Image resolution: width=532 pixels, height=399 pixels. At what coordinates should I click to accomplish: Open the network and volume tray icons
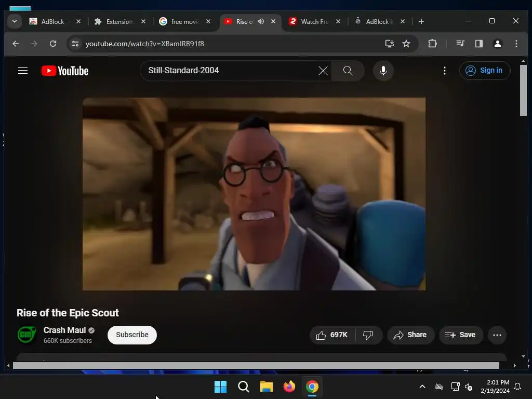[462, 387]
